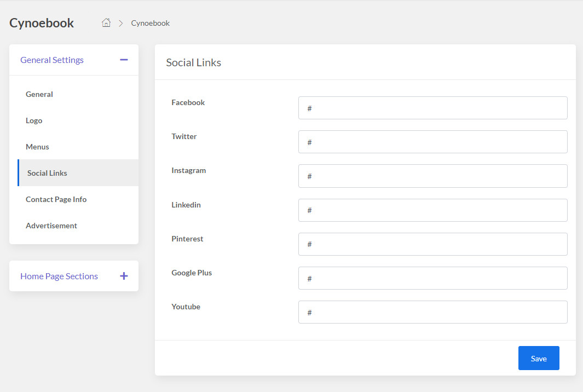
Task: Click the Linkedin link text box
Action: (432, 210)
